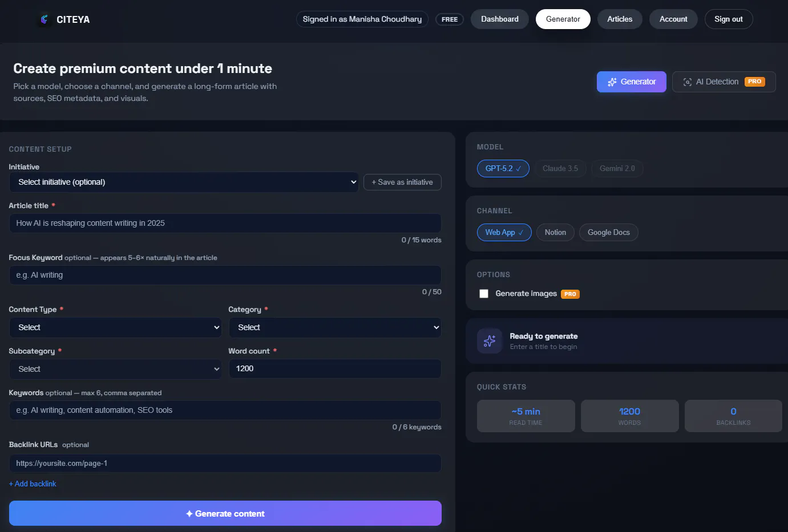Click the Create premium content heading

(143, 68)
